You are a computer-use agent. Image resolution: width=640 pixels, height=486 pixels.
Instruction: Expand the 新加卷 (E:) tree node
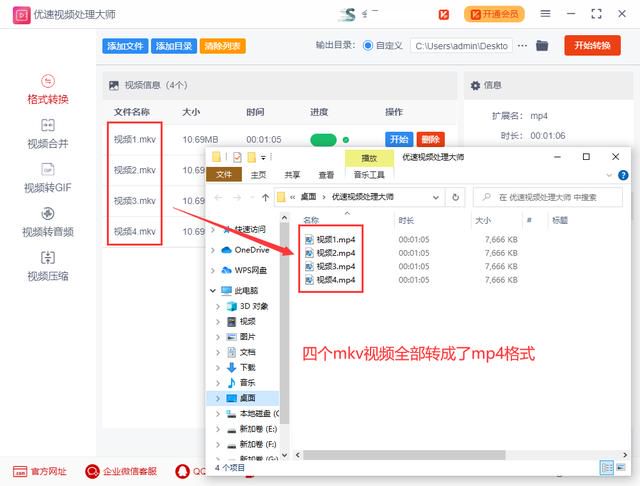pos(218,429)
